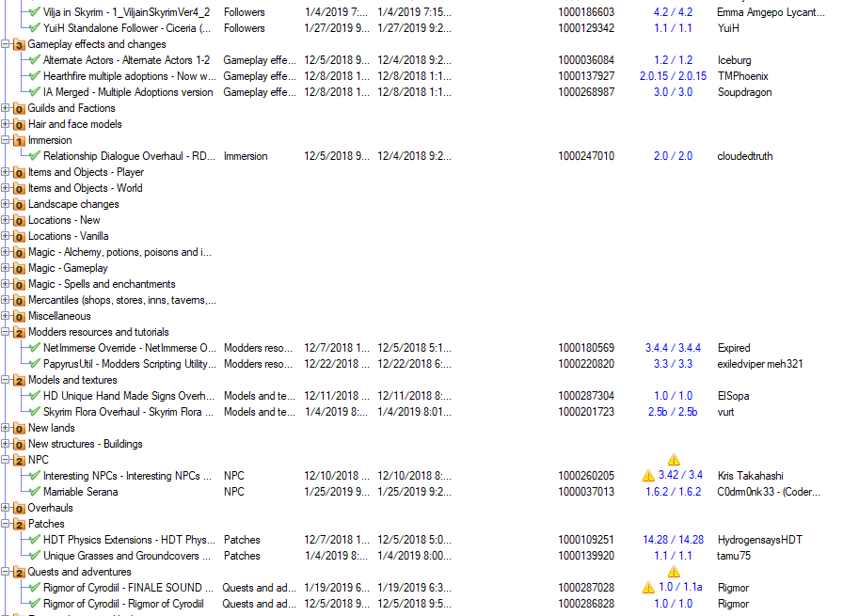Toggle the checkmark for Marriable Serana

point(35,491)
